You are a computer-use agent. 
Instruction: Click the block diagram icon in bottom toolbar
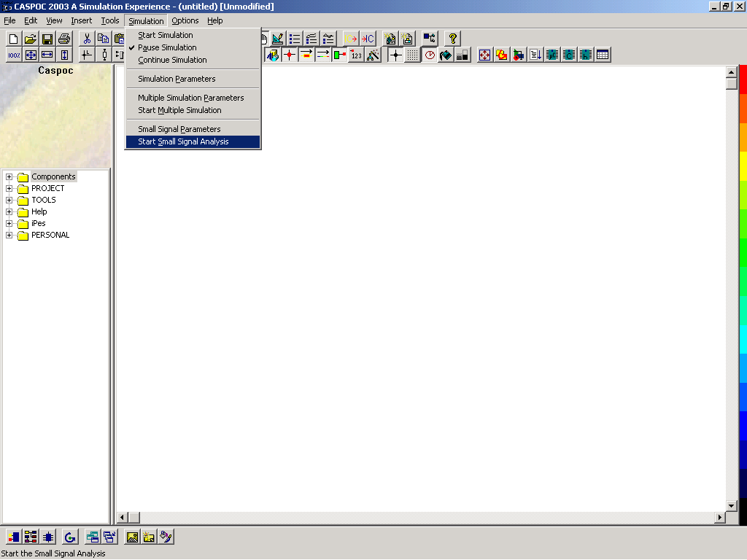(31, 537)
